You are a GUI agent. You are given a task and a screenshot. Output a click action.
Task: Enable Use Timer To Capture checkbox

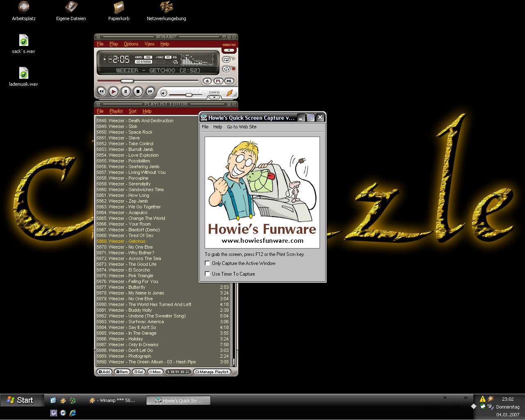point(208,274)
